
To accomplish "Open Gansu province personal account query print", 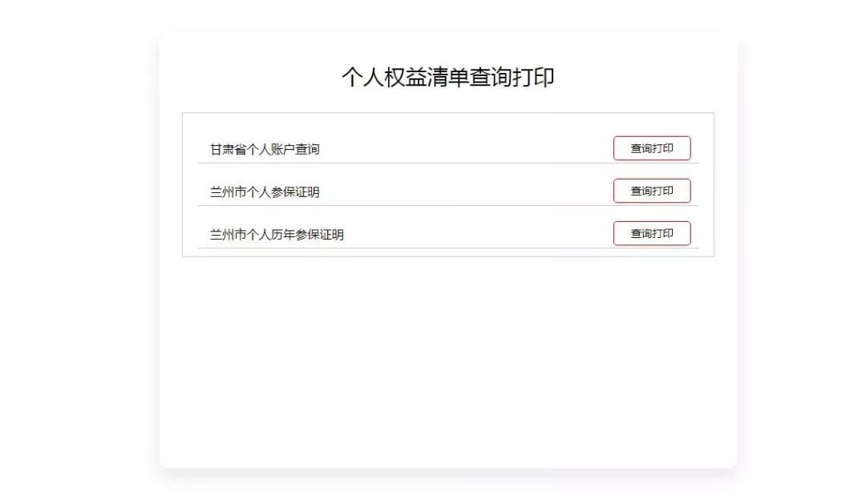I will pyautogui.click(x=651, y=148).
